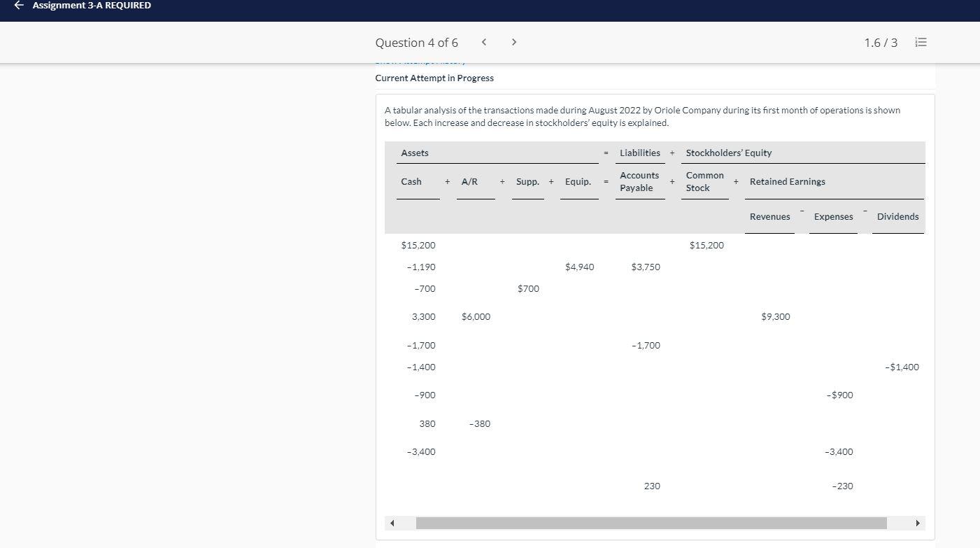This screenshot has width=980, height=548.
Task: Advance to the next question chevron
Action: coord(514,42)
